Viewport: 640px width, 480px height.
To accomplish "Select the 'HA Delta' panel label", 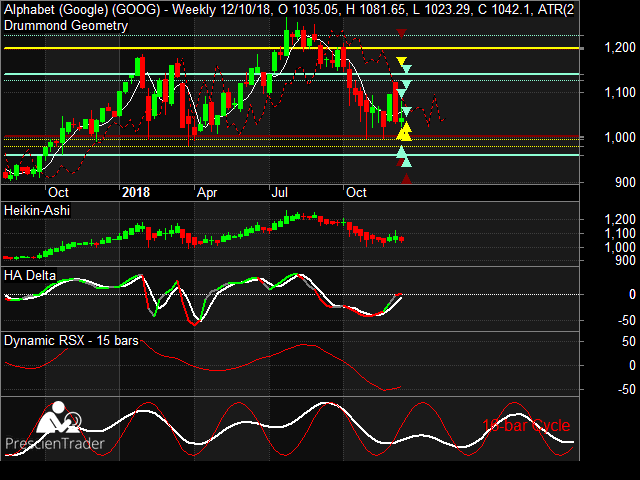I will click(30, 276).
